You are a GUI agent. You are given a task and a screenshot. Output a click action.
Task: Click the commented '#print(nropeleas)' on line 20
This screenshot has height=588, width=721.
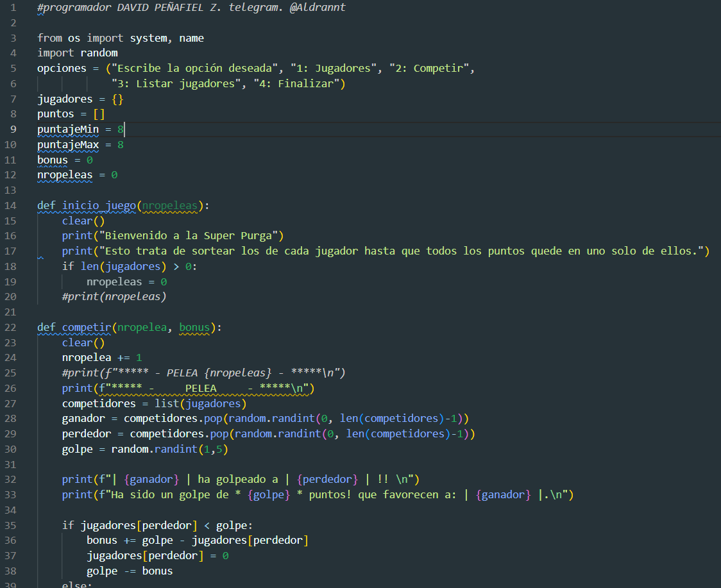[114, 297]
